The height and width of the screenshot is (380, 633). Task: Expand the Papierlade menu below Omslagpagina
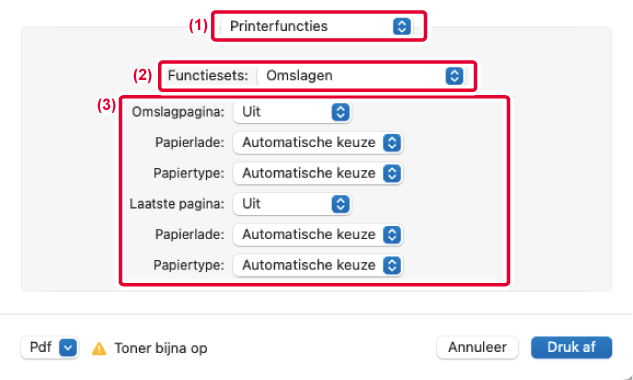point(317,143)
